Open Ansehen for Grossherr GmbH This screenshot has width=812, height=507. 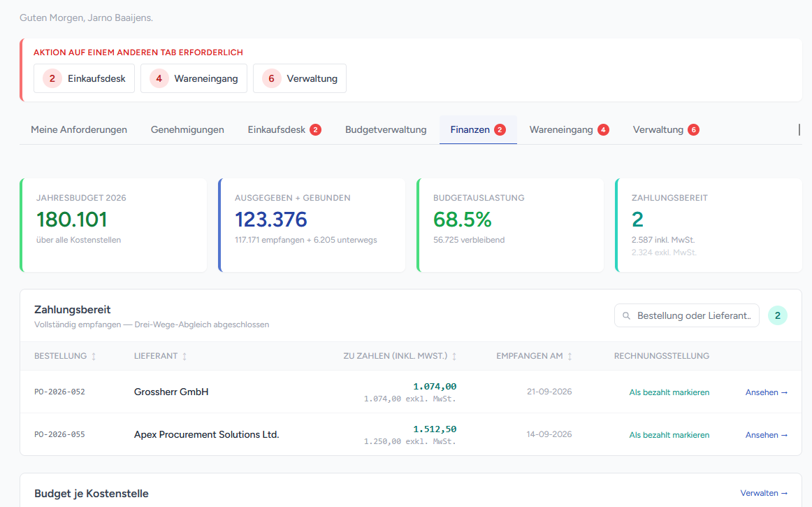tap(767, 392)
